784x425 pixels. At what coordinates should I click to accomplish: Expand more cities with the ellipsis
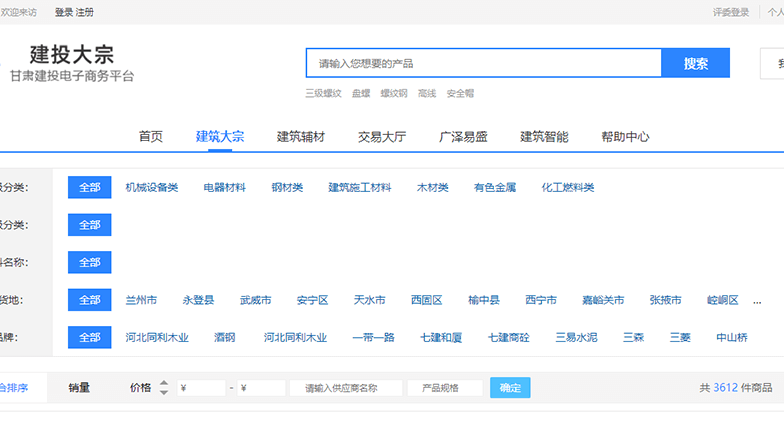pos(757,300)
